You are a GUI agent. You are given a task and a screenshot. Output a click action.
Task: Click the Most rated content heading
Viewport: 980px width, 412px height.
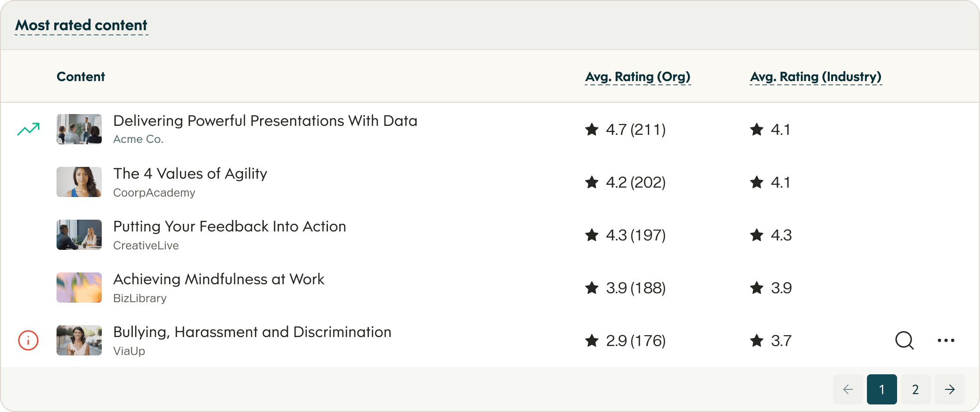pos(82,25)
